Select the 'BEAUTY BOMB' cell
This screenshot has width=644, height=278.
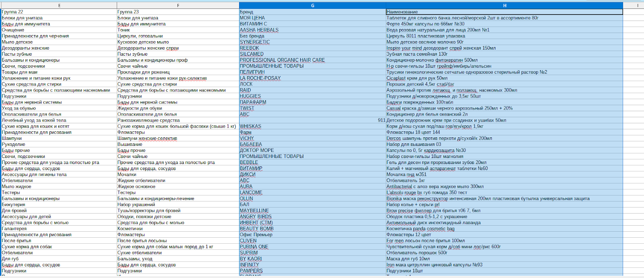point(313,228)
